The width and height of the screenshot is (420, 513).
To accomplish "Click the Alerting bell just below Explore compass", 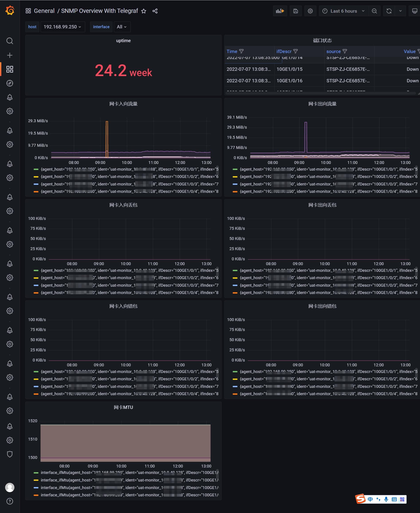I will click(10, 97).
